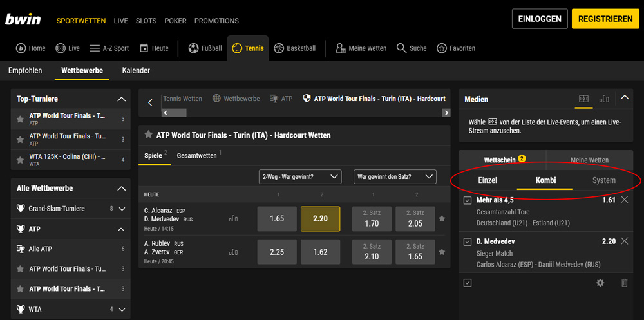Click the REGISTRIEREN button
The image size is (644, 320).
605,19
